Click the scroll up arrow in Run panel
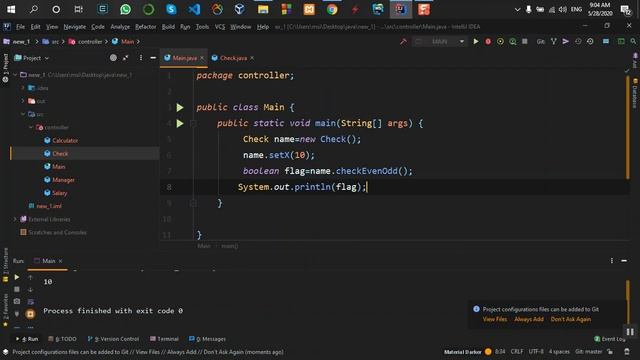640x360 pixels. pyautogui.click(x=30, y=277)
